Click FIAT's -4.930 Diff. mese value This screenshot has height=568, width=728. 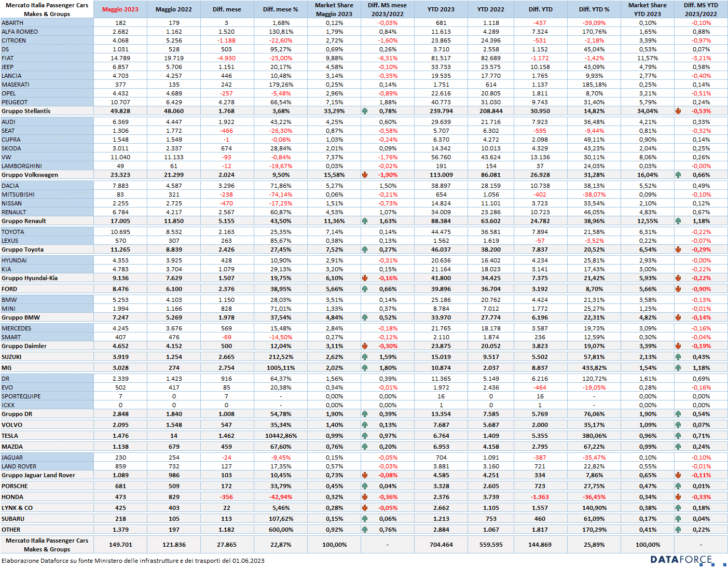pyautogui.click(x=226, y=58)
